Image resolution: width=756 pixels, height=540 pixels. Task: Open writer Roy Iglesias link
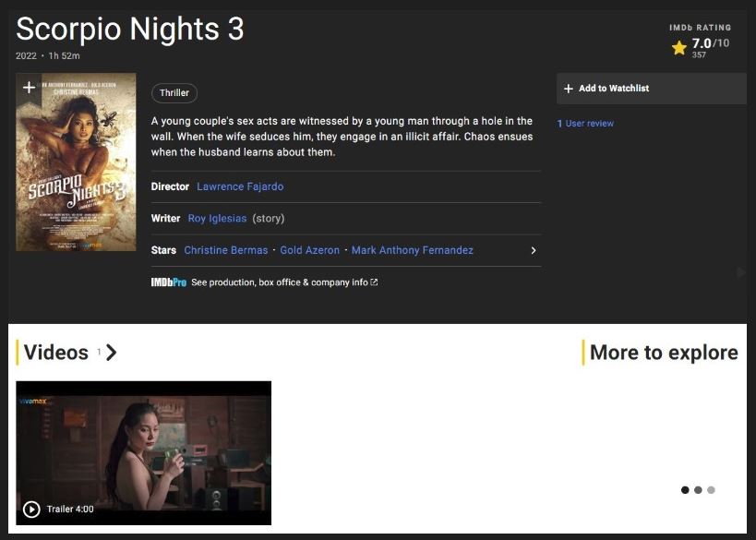pos(218,219)
